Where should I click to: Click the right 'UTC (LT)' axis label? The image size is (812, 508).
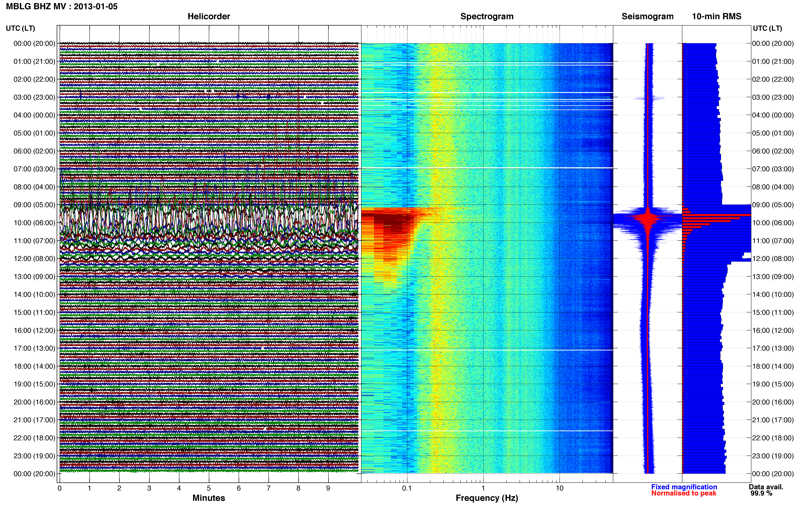[767, 28]
